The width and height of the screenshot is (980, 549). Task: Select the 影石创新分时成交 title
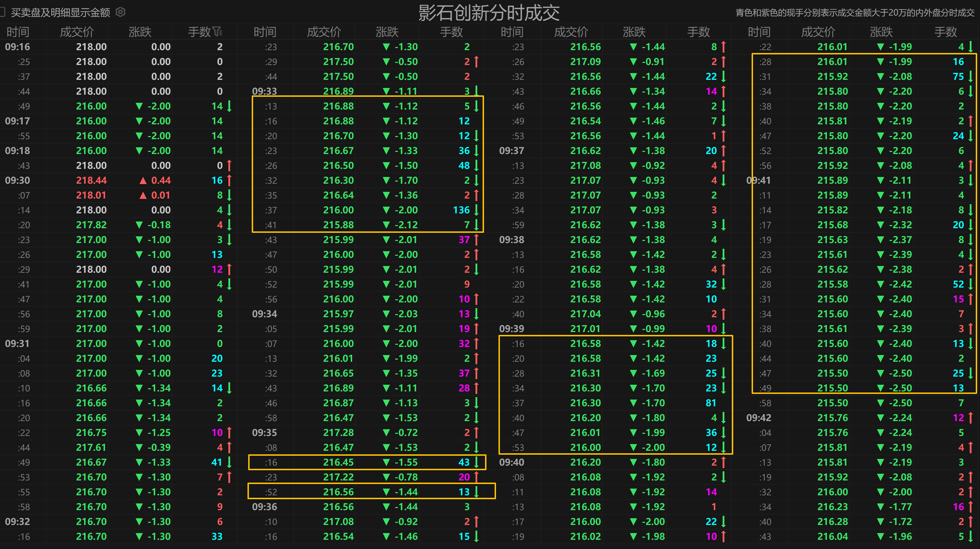tap(489, 13)
